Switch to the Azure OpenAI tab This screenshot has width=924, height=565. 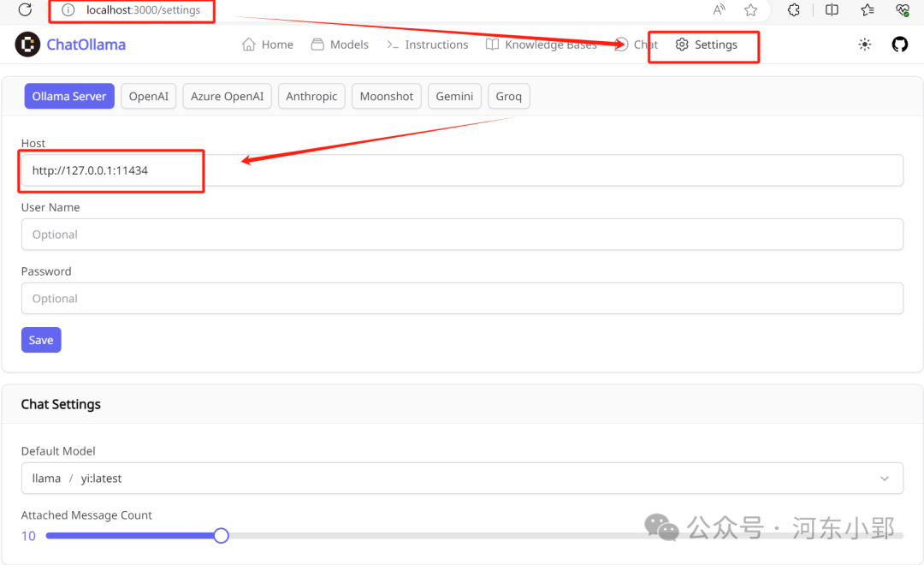(x=227, y=96)
